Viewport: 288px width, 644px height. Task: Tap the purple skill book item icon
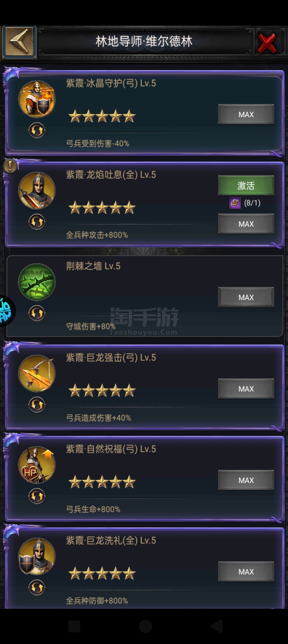coord(235,203)
